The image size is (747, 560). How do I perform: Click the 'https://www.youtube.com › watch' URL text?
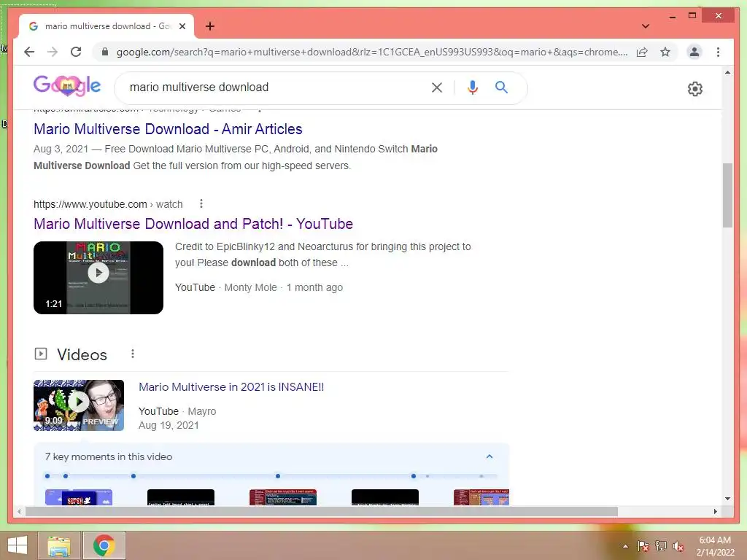(x=108, y=204)
